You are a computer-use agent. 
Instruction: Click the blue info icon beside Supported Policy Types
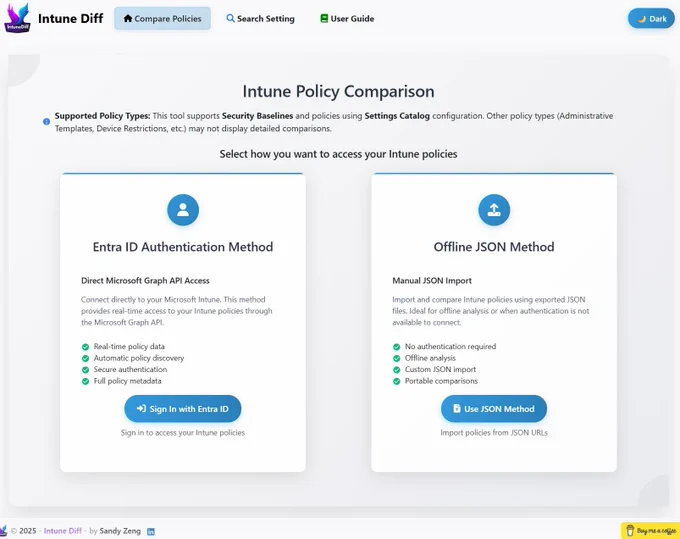coord(46,122)
